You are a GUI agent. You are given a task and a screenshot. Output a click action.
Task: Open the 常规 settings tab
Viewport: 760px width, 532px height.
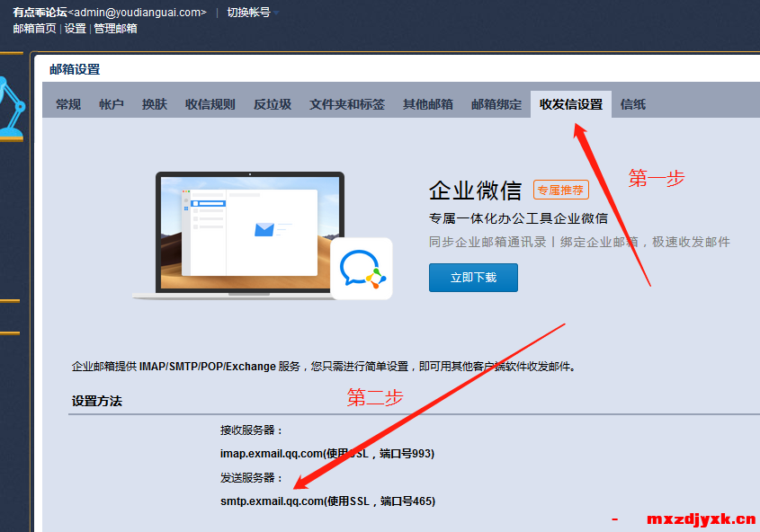point(68,104)
